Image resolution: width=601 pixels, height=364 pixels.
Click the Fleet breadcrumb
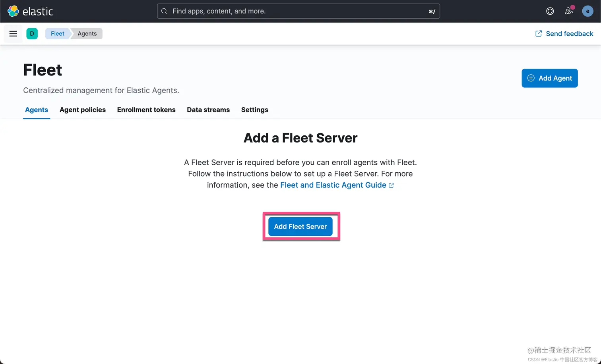[58, 34]
